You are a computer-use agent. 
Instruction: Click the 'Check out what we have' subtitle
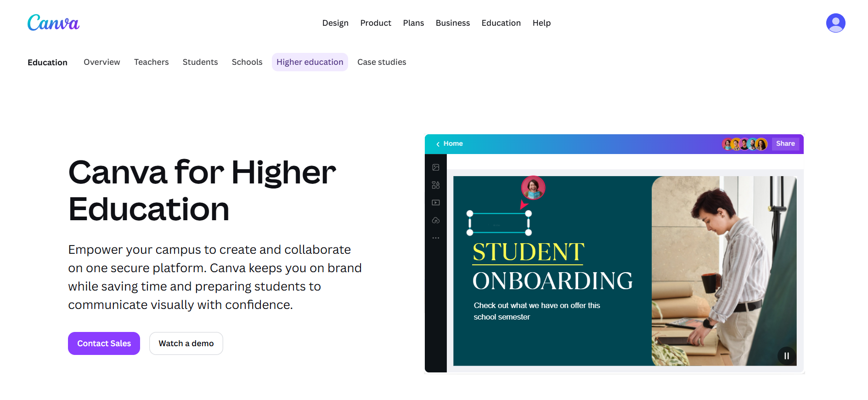(x=537, y=311)
